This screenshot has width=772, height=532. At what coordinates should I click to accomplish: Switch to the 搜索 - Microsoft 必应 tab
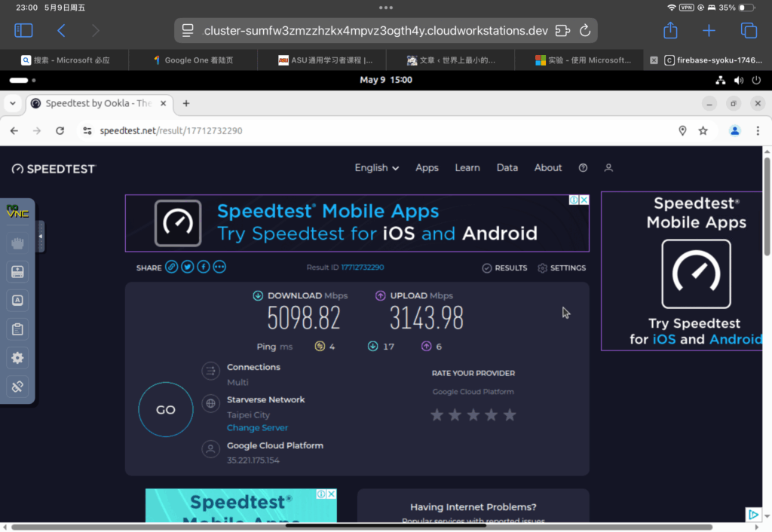(x=65, y=60)
